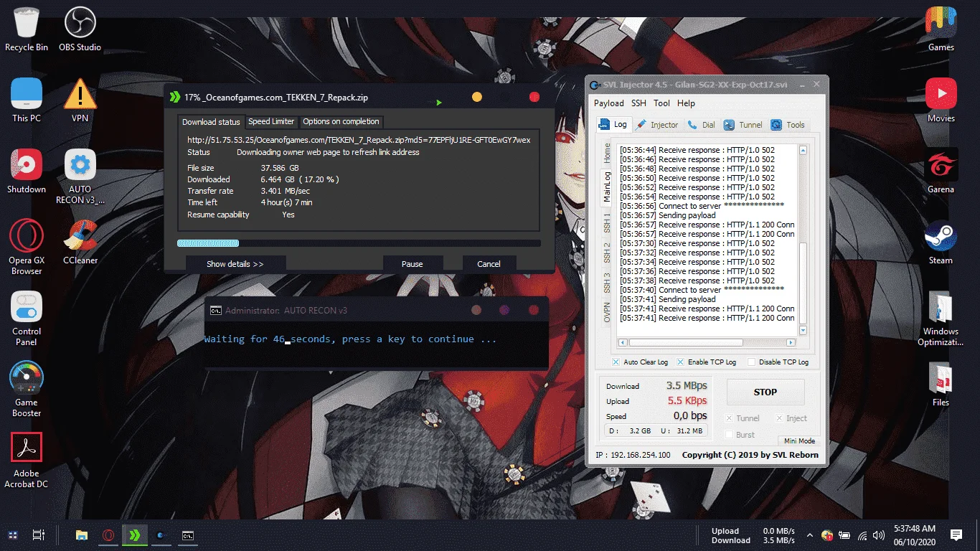The height and width of the screenshot is (551, 980).
Task: Open the VPN warning-sign desktop shortcut
Action: pos(80,100)
